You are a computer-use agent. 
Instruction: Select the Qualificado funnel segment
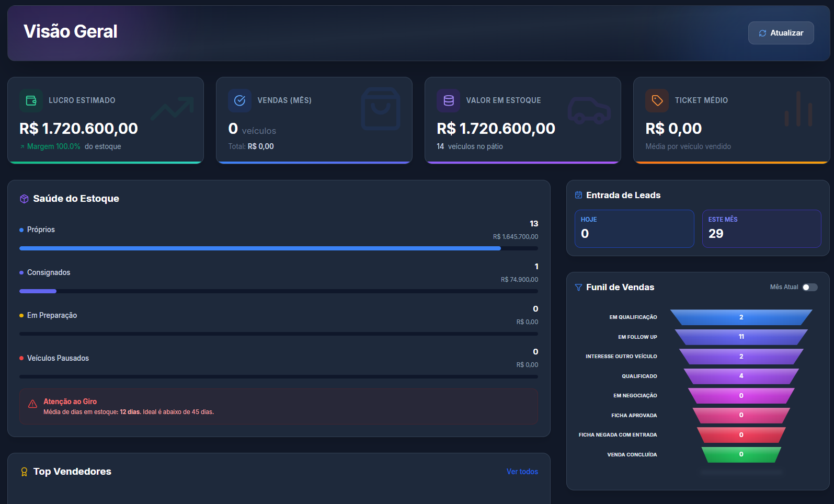(741, 376)
